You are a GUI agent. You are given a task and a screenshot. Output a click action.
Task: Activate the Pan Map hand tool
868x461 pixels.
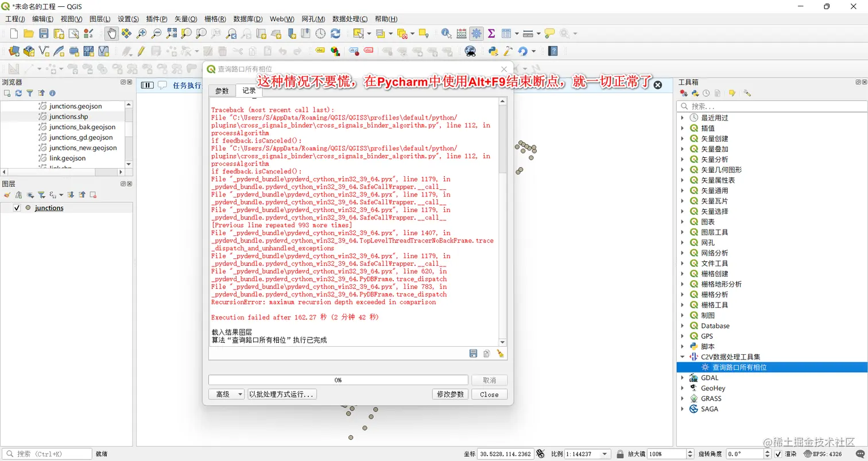[111, 34]
